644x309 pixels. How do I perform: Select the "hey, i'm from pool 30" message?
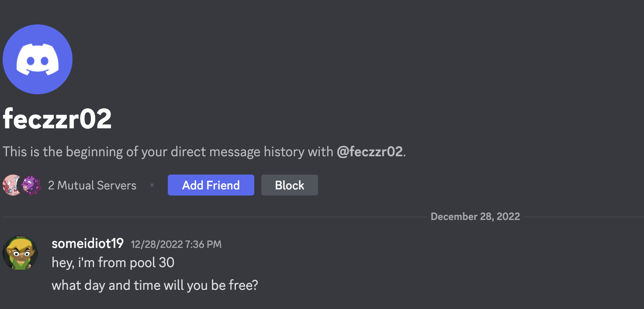click(113, 263)
